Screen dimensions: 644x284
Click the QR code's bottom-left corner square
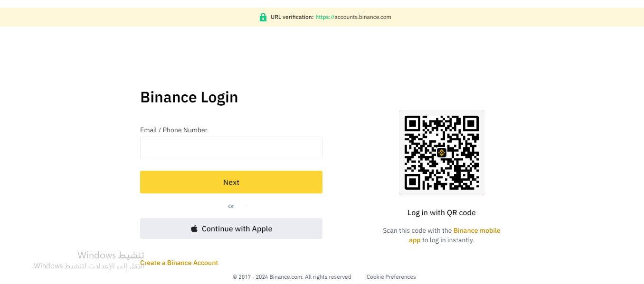(x=413, y=181)
